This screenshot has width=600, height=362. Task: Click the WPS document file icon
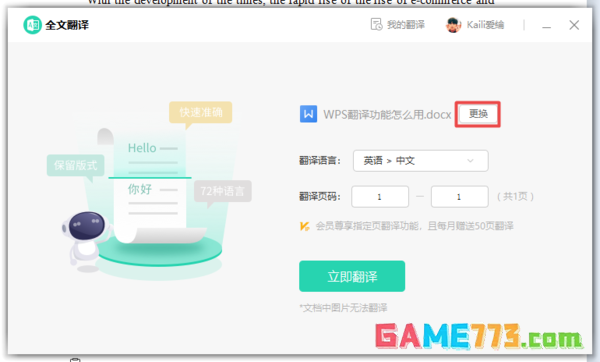pyautogui.click(x=308, y=114)
